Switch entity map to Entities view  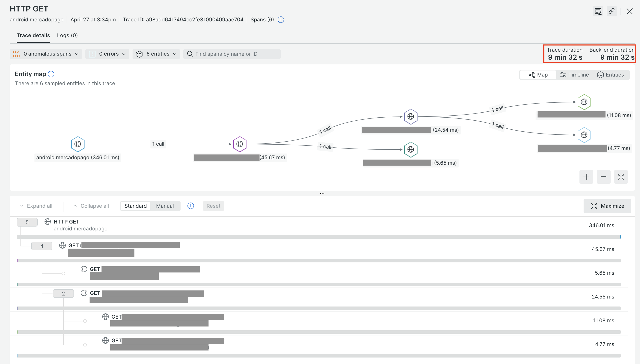(611, 75)
